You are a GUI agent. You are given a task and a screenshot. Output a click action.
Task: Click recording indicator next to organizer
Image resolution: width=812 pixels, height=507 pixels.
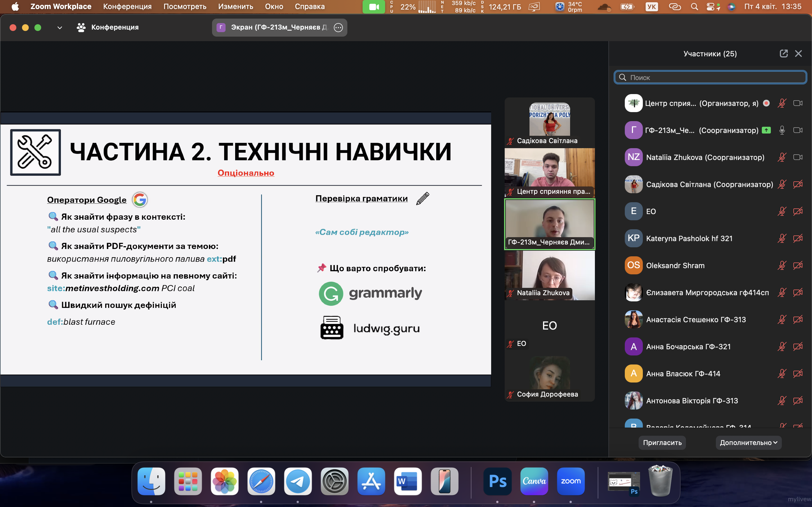(766, 103)
